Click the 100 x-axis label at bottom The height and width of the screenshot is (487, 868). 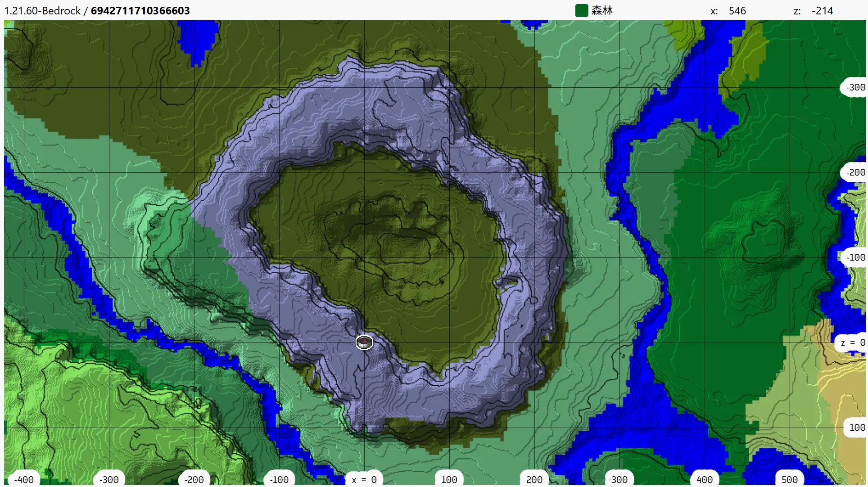[x=449, y=479]
